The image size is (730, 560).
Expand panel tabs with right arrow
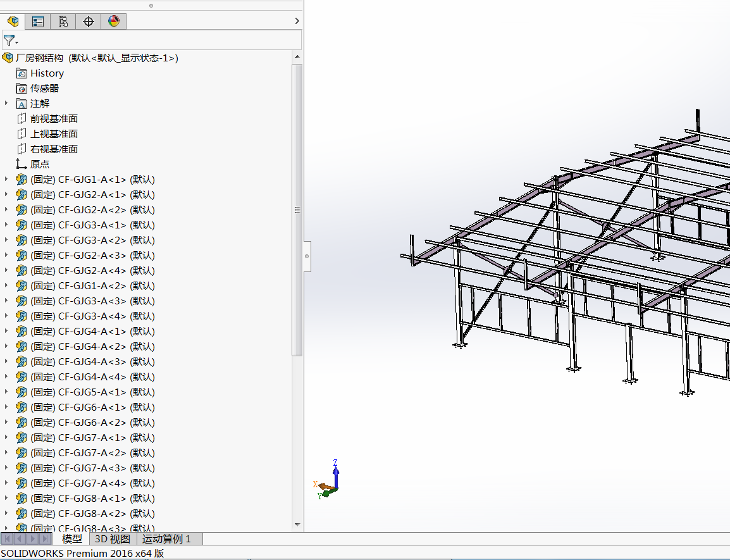[297, 22]
